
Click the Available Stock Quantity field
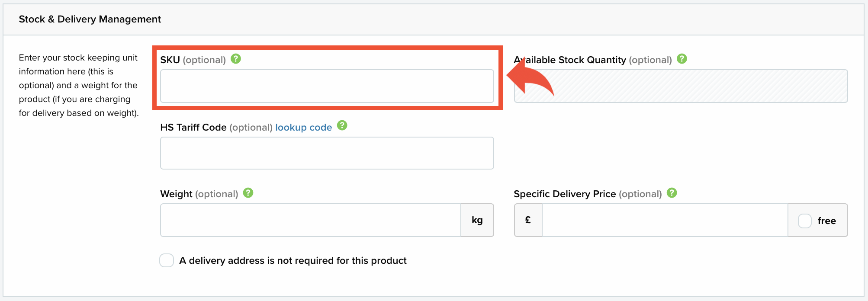point(681,86)
